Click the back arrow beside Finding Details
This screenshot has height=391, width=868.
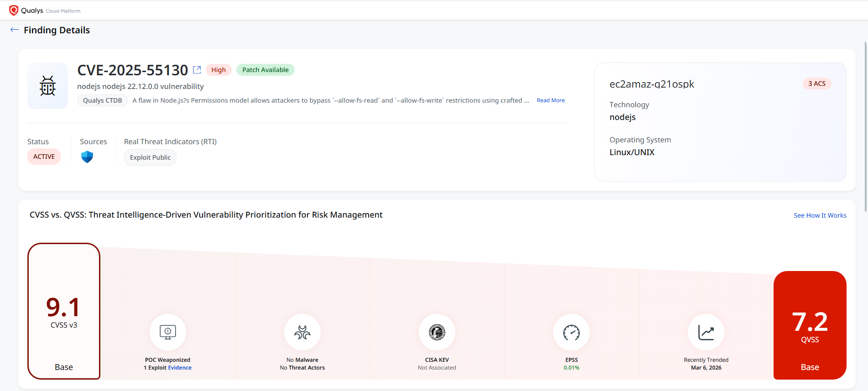pyautogui.click(x=15, y=30)
